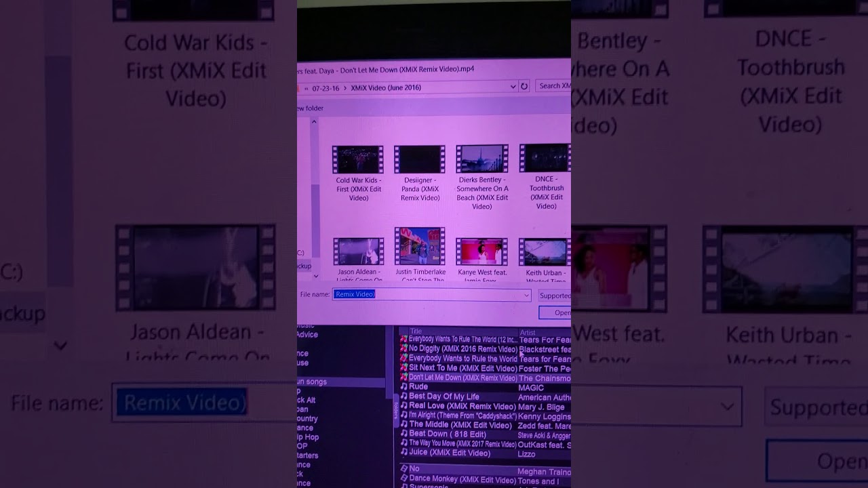Click the artist cell Lizzo

tap(527, 453)
